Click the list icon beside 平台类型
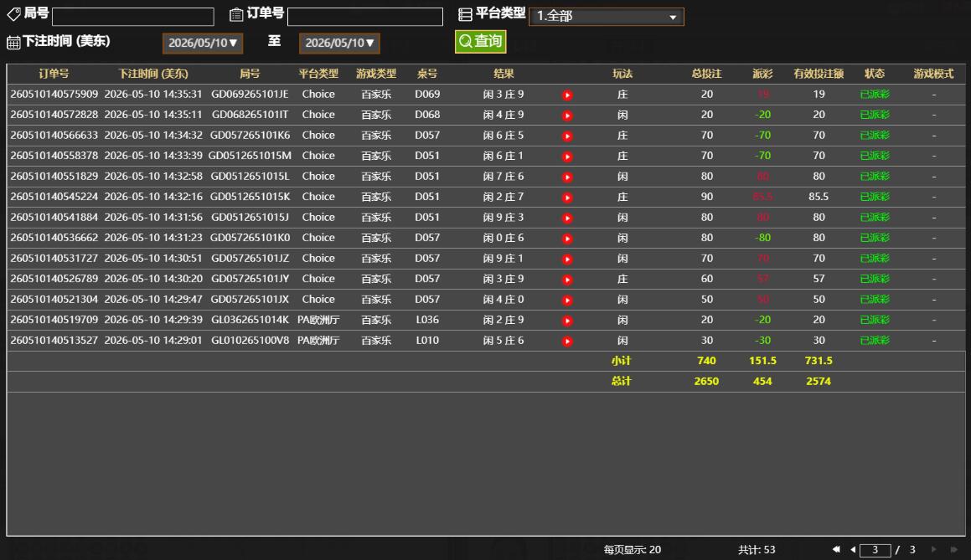 [x=465, y=14]
